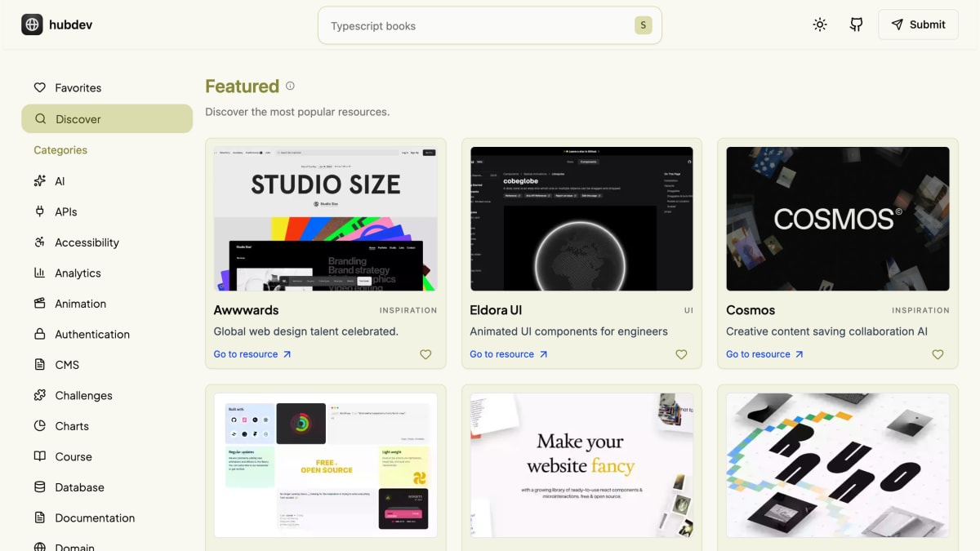
Task: Click the Domain globe icon
Action: (40, 547)
